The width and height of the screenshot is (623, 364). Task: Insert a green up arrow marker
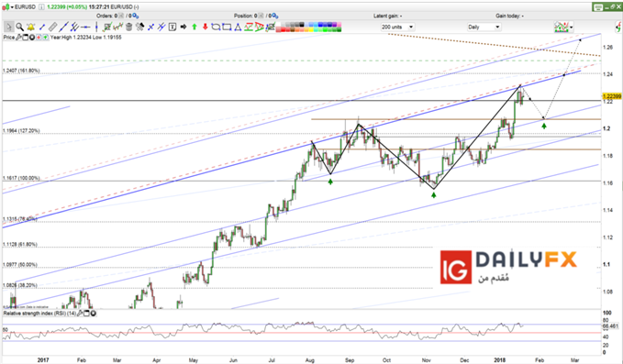[194, 27]
